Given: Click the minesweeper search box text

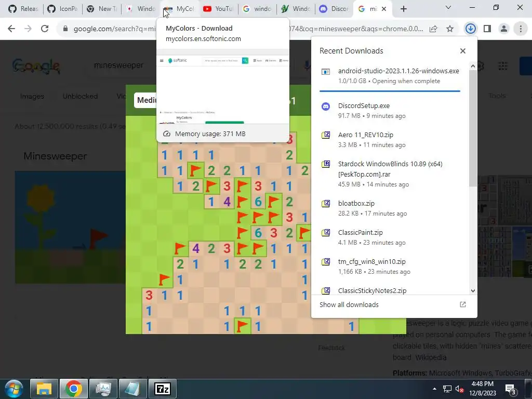Looking at the screenshot, I should (119, 65).
